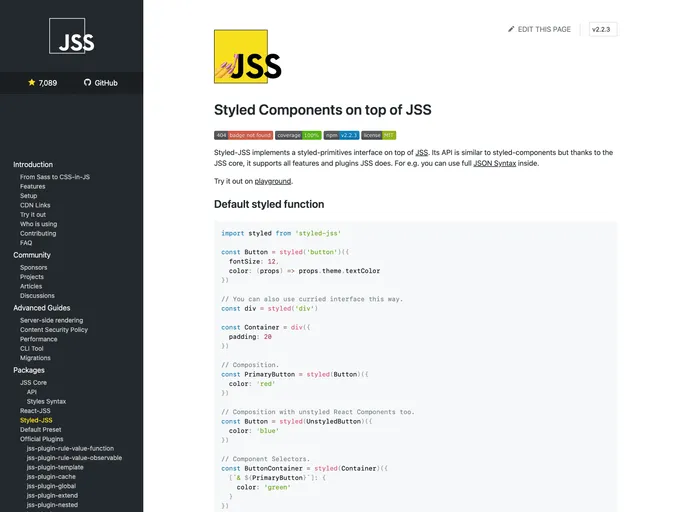This screenshot has height=512, width=688.
Task: Click the yellow JSS logo image
Action: pos(247,57)
